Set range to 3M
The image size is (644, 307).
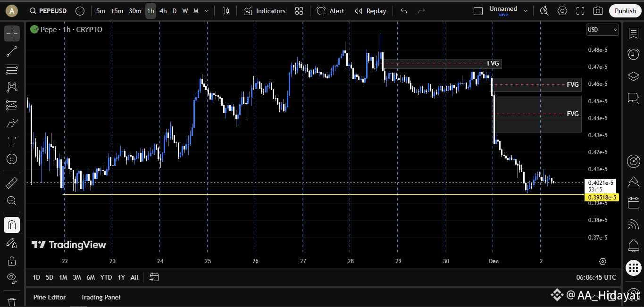pyautogui.click(x=77, y=277)
